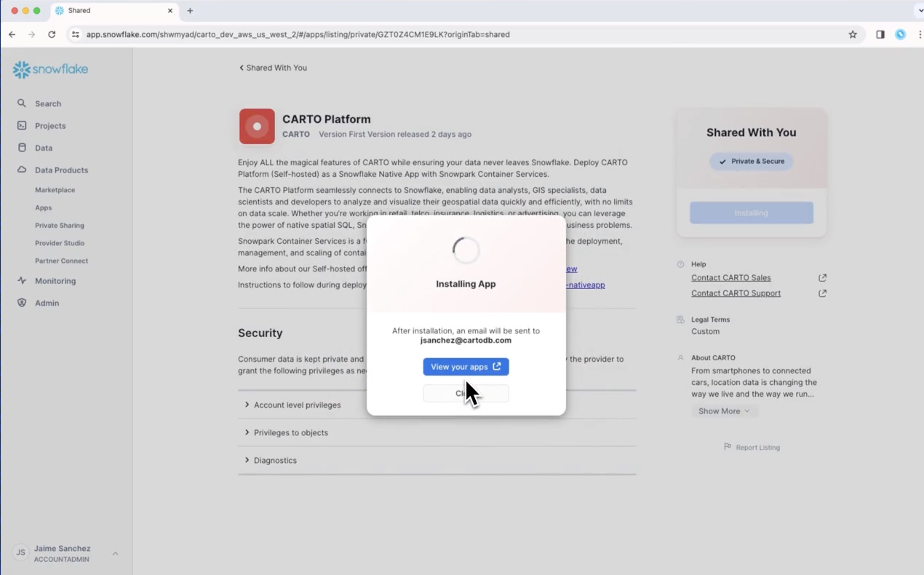Click the Snowflake logo in the sidebar
Image resolution: width=924 pixels, height=575 pixels.
click(50, 69)
